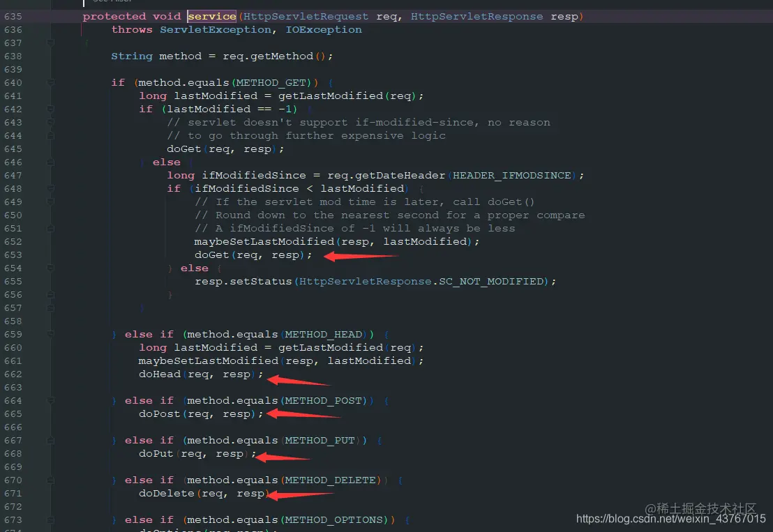
Task: Collapse the METHOD_DELETE branch at line 670
Action: [x=50, y=480]
